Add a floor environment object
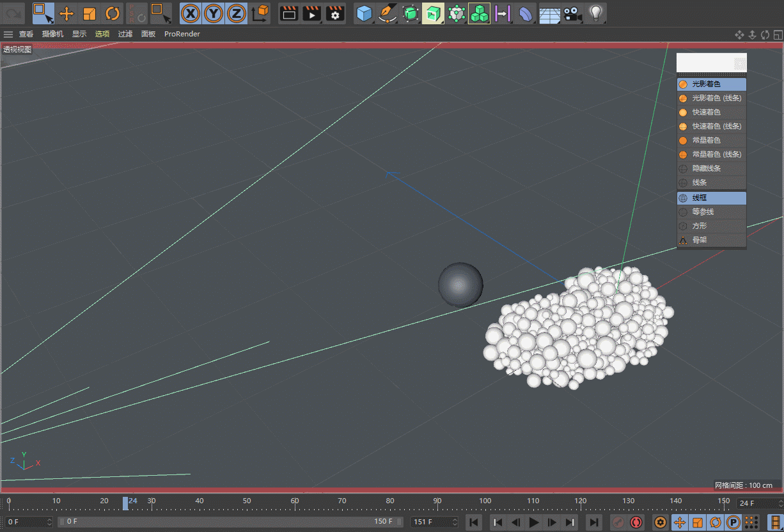 tap(549, 13)
